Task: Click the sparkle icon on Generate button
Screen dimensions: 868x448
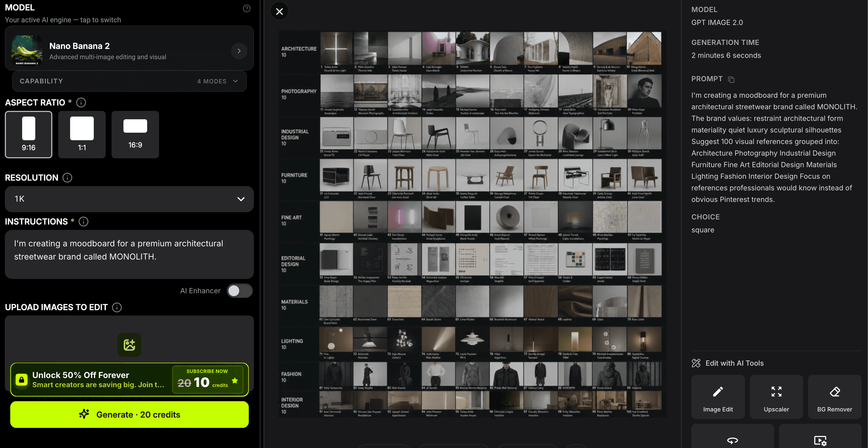Action: [x=84, y=414]
